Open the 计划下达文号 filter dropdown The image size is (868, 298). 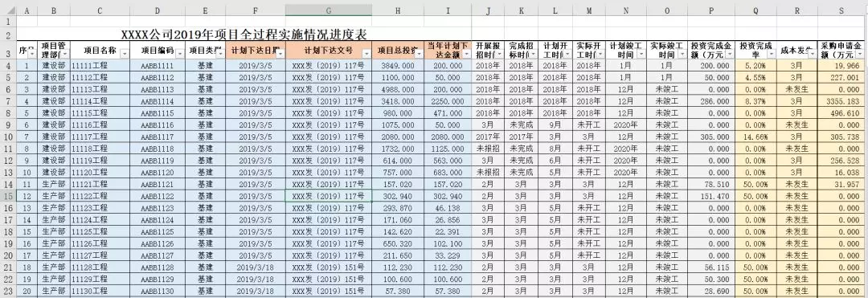(x=366, y=54)
